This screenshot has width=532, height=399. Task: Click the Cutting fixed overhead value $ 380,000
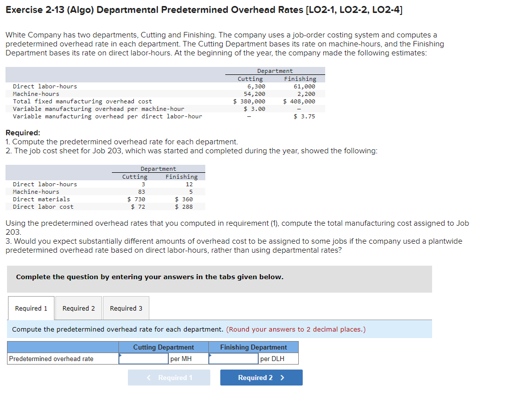(x=249, y=101)
